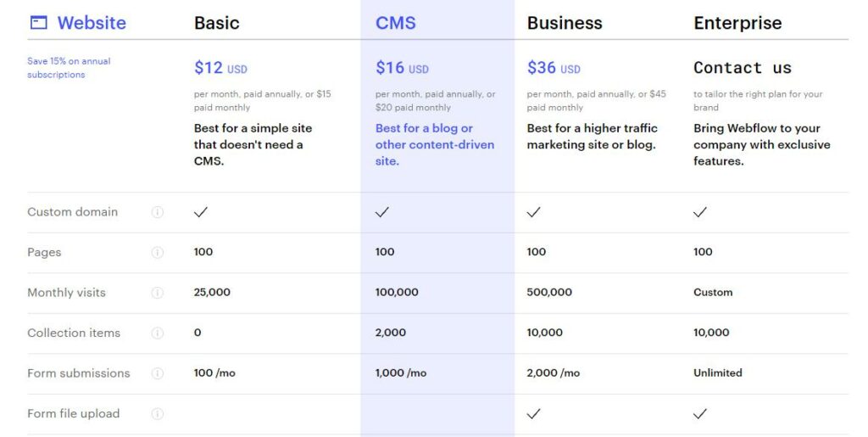Click the CMS plan custom domain checkmark
Viewport: 868px width, 437px height.
[382, 212]
